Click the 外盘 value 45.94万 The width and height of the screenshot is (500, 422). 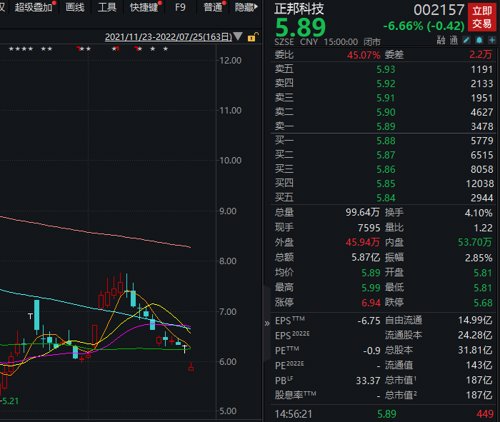362,242
